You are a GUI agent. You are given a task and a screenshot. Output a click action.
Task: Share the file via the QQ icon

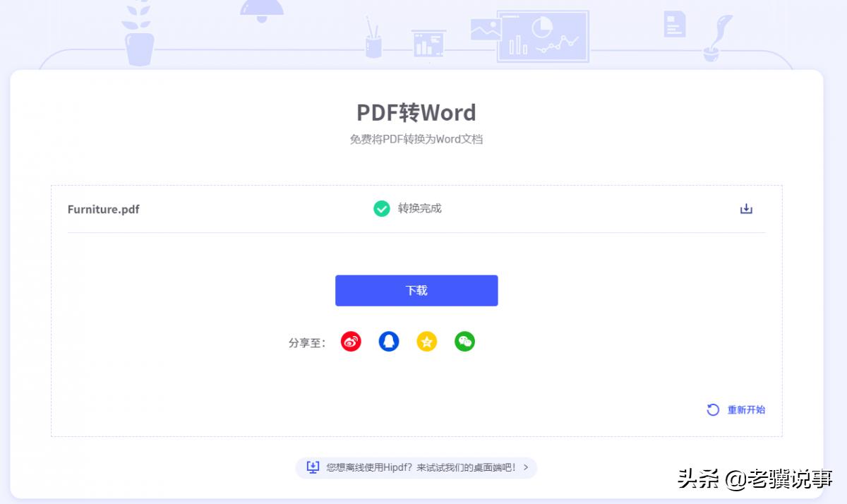[x=388, y=341]
